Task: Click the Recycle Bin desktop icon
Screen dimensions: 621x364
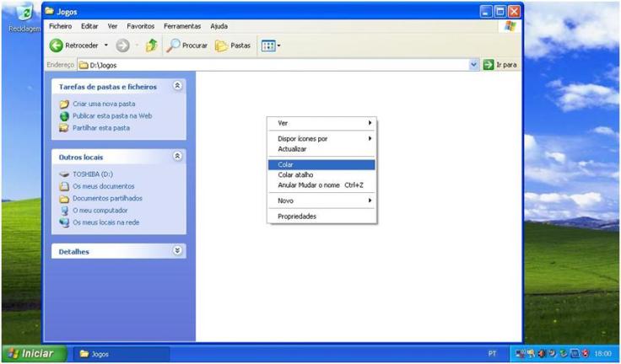Action: (x=24, y=14)
